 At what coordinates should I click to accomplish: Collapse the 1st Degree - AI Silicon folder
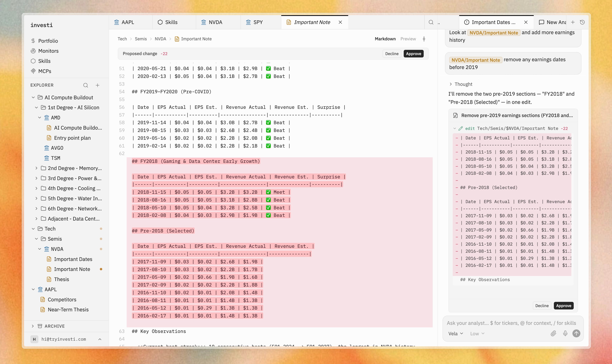(x=36, y=107)
